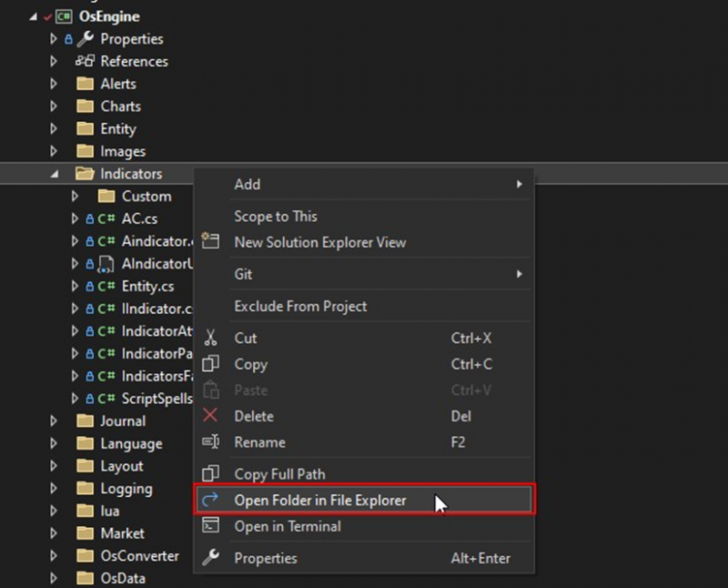Click the Charts folder icon
Image resolution: width=728 pixels, height=588 pixels.
pyautogui.click(x=85, y=106)
